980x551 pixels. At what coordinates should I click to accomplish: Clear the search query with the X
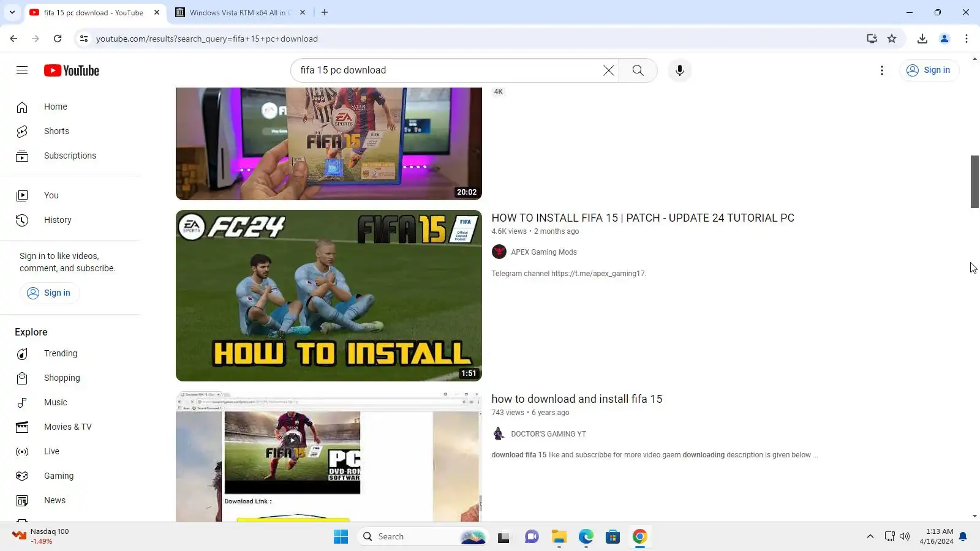tap(608, 70)
